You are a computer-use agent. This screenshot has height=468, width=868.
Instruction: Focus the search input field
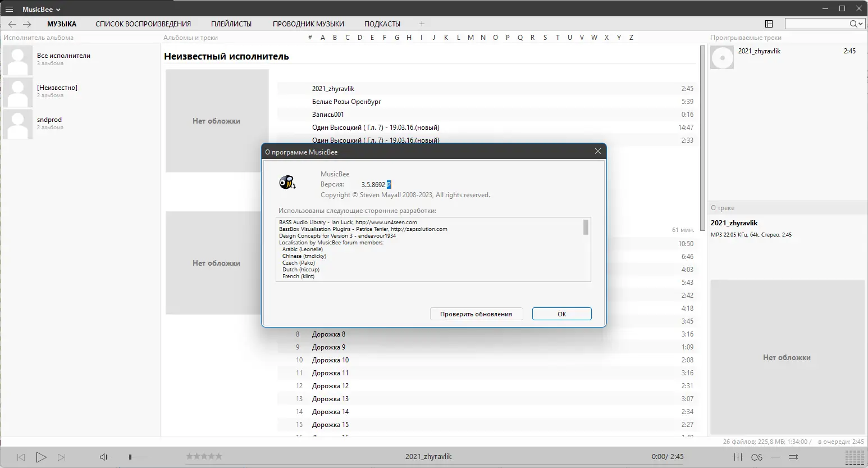click(817, 24)
